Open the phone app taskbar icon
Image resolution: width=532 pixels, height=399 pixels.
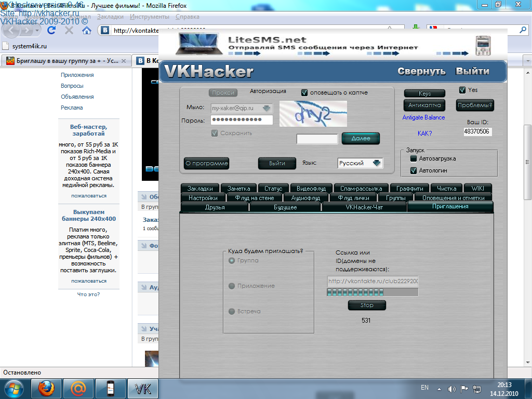(x=111, y=389)
